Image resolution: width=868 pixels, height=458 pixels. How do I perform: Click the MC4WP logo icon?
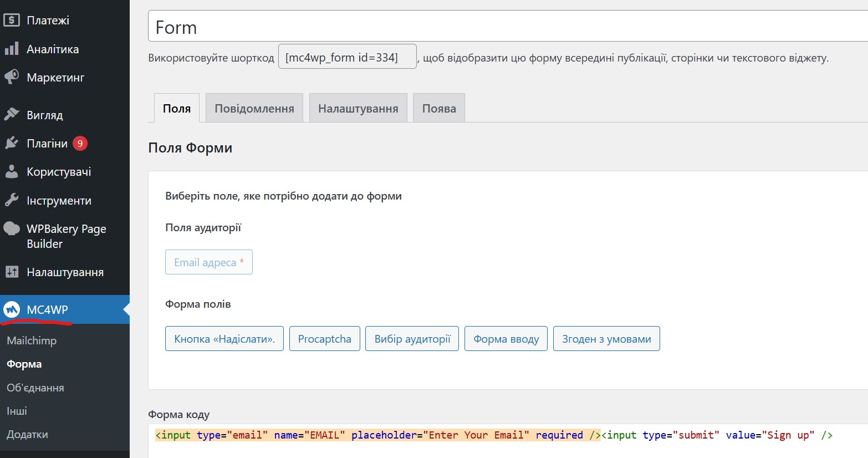(x=12, y=309)
